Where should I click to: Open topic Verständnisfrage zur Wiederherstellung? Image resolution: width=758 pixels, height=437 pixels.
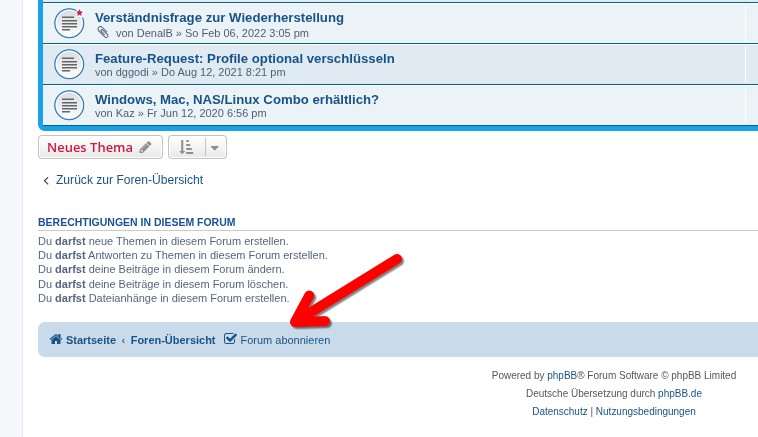(219, 17)
